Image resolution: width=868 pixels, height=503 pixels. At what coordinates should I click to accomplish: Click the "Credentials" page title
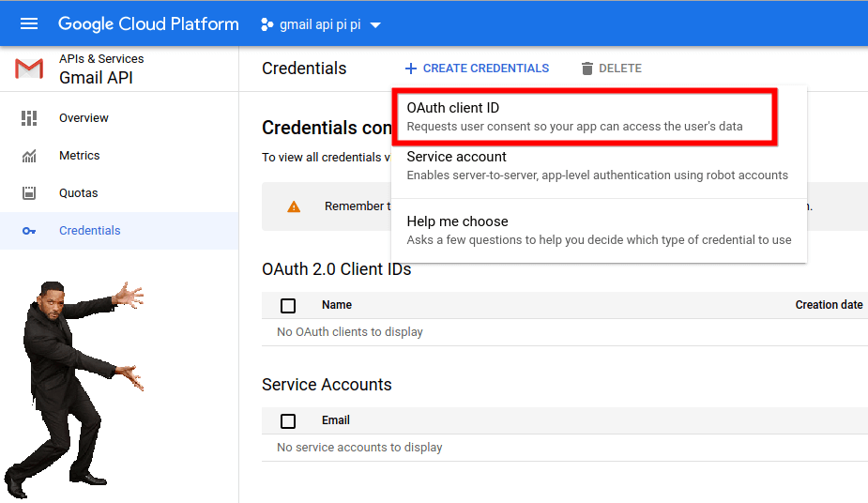pyautogui.click(x=304, y=69)
